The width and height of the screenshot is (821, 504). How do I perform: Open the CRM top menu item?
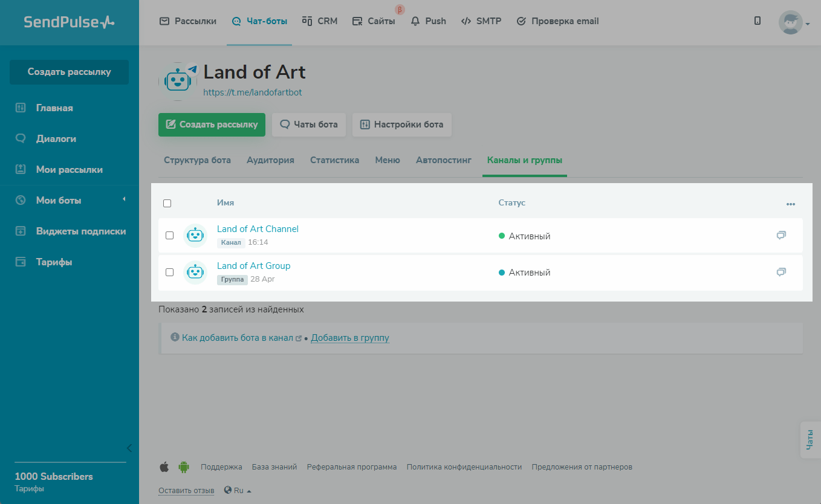[x=320, y=21]
